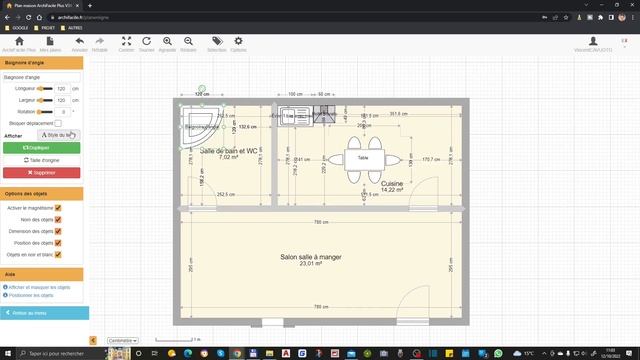The width and height of the screenshot is (640, 360).
Task: Click the Rotation value field
Action: tap(62, 111)
